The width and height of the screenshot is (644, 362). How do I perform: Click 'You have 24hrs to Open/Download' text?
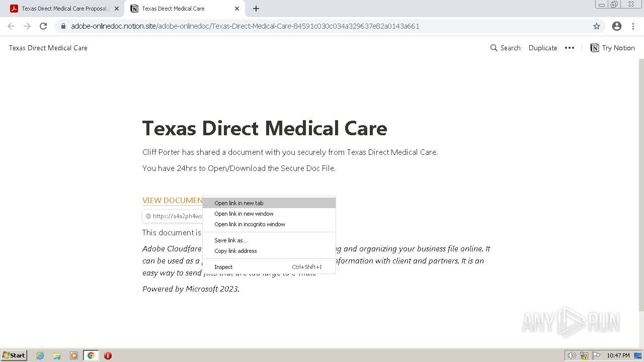coord(239,168)
